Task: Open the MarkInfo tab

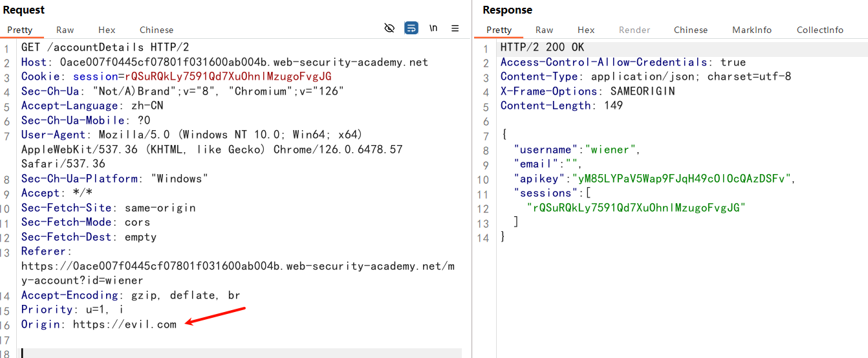Action: pos(752,30)
